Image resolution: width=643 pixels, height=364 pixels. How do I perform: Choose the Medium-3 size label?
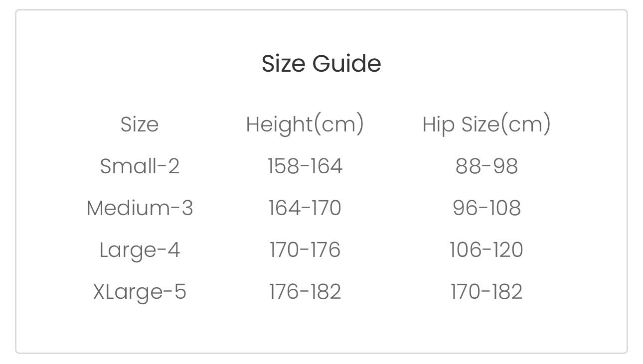pos(140,208)
